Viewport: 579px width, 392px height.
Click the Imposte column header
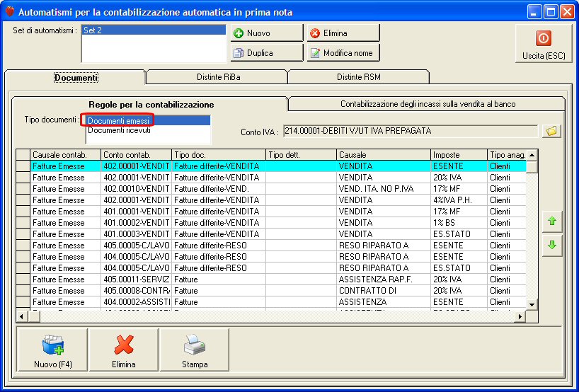point(459,154)
